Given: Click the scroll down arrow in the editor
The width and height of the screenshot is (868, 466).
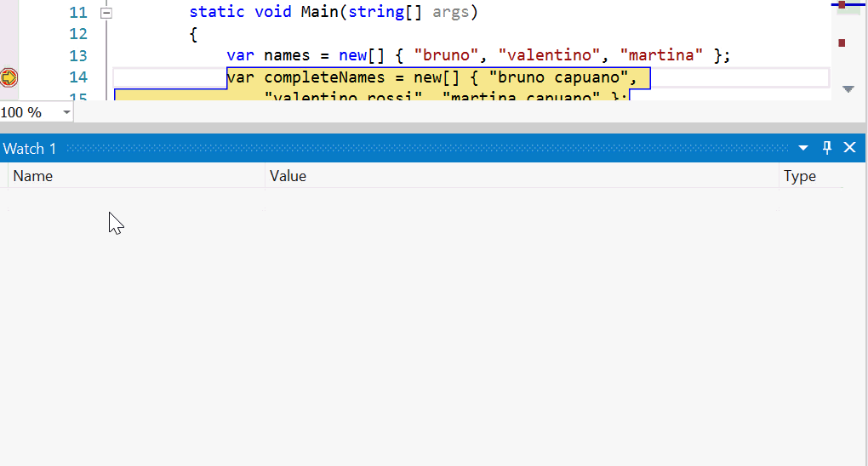Looking at the screenshot, I should point(848,89).
